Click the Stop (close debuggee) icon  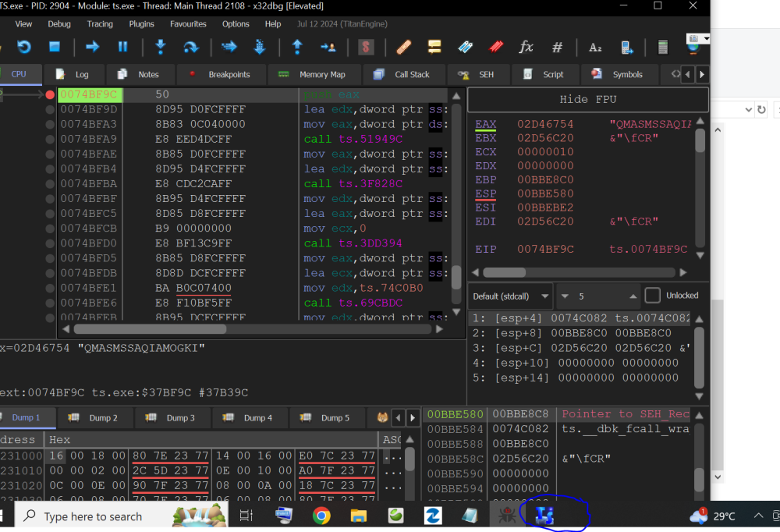pyautogui.click(x=55, y=48)
